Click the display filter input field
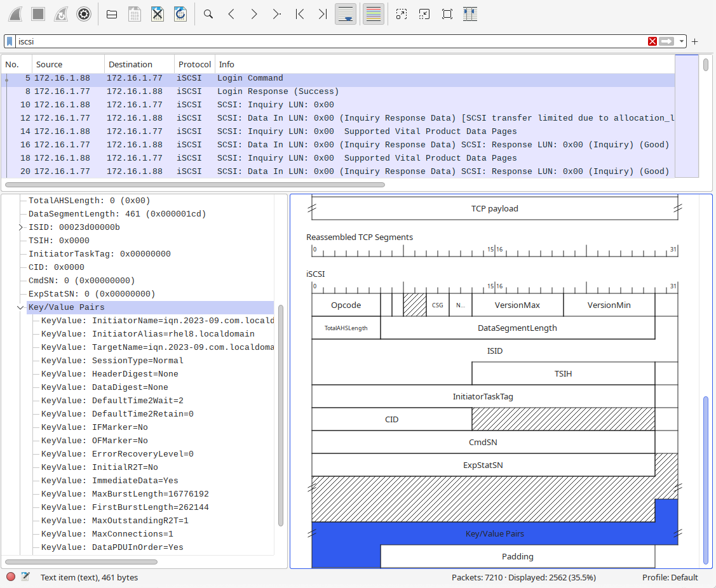716x588 pixels. [331, 41]
